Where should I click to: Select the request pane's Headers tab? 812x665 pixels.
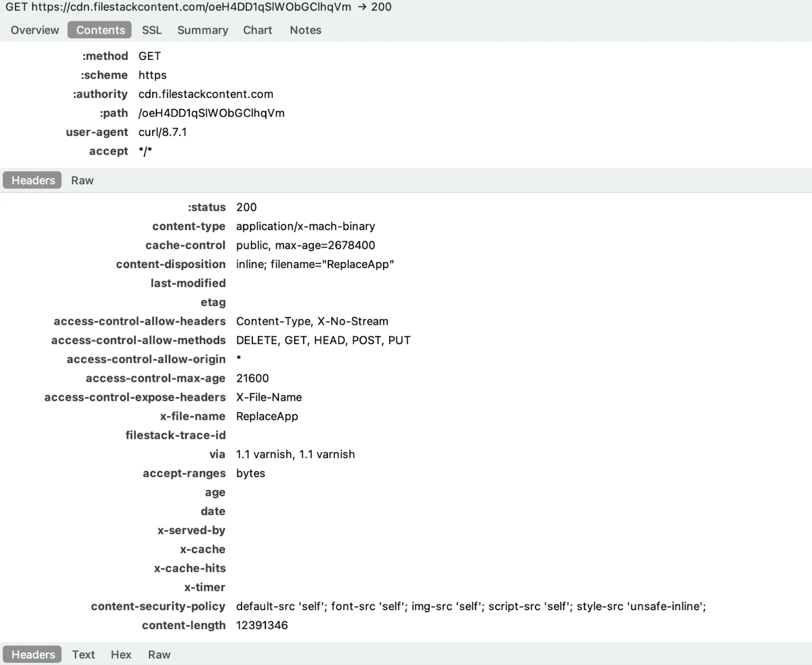pos(33,180)
